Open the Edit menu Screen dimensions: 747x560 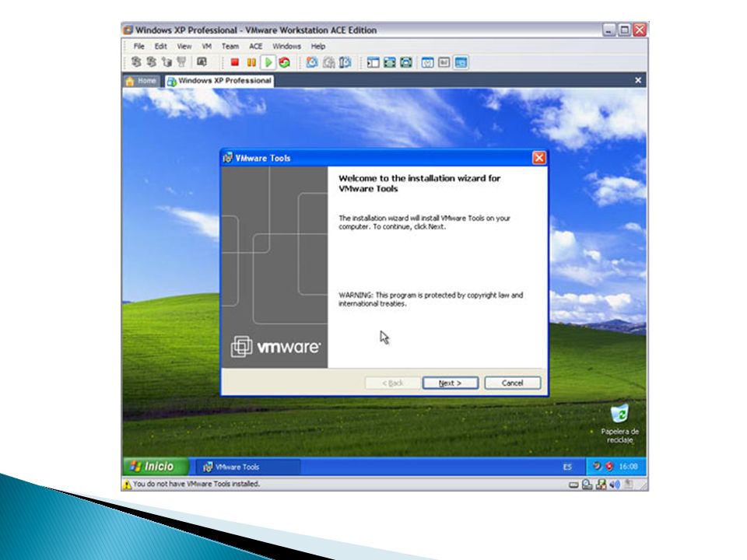[160, 46]
